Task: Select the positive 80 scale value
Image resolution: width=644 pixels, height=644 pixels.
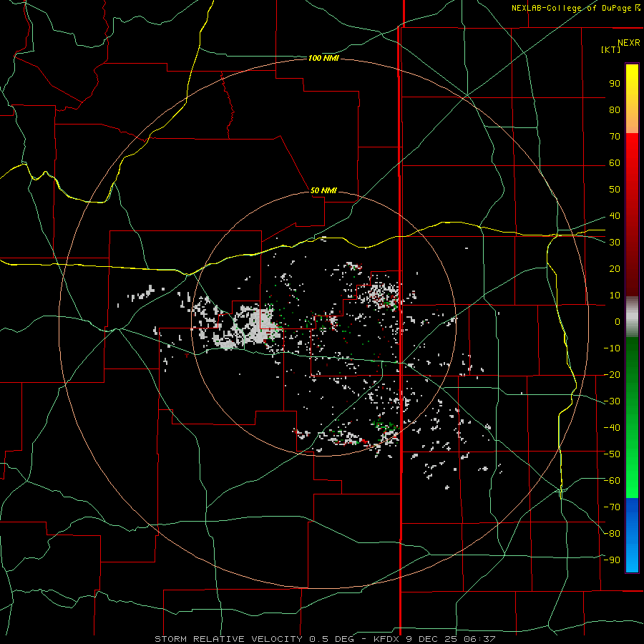Action: (615, 109)
